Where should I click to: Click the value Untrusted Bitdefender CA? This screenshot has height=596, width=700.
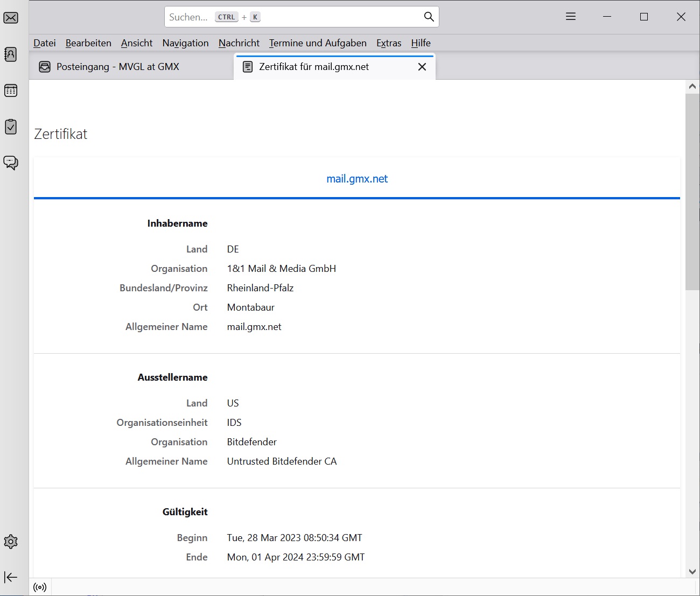[282, 461]
